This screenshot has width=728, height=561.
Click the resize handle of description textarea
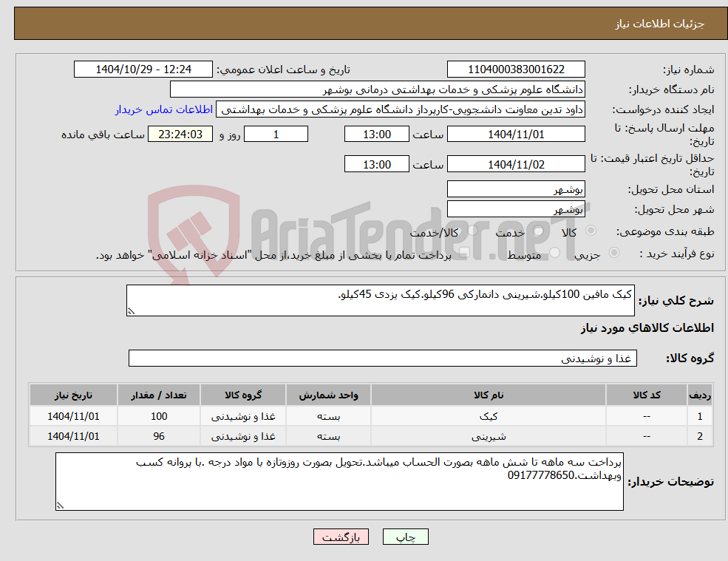pos(131,312)
